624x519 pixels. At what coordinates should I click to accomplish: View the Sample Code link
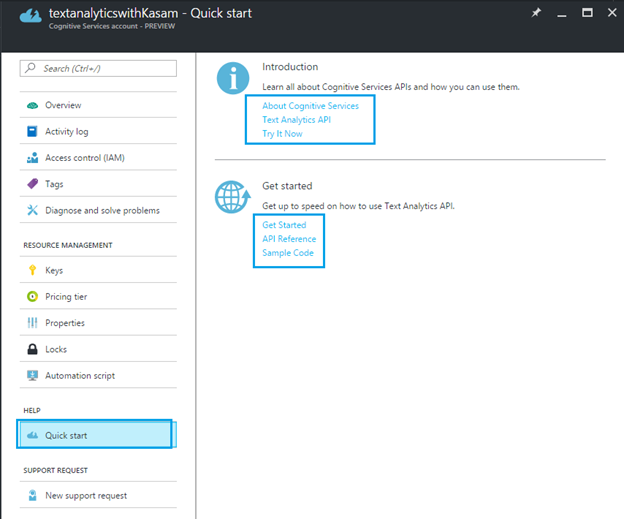pos(288,253)
